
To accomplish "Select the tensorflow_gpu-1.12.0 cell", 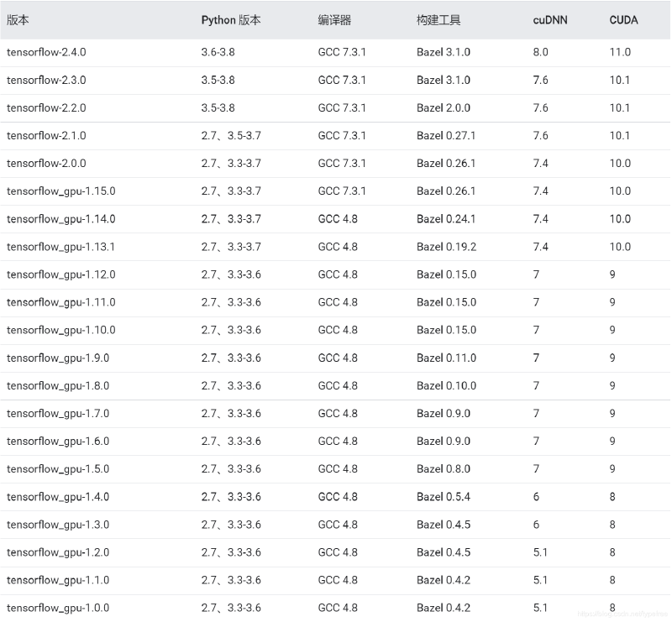I will 60,274.
